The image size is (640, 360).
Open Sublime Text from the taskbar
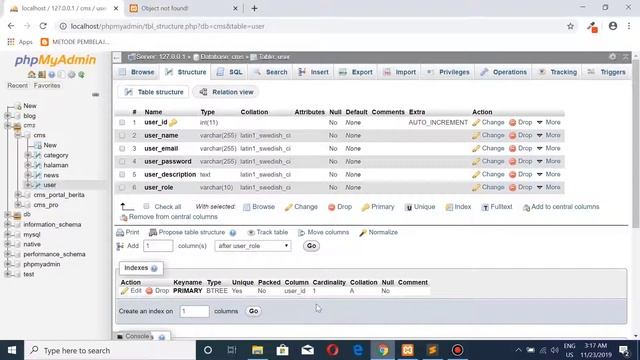coord(433,350)
